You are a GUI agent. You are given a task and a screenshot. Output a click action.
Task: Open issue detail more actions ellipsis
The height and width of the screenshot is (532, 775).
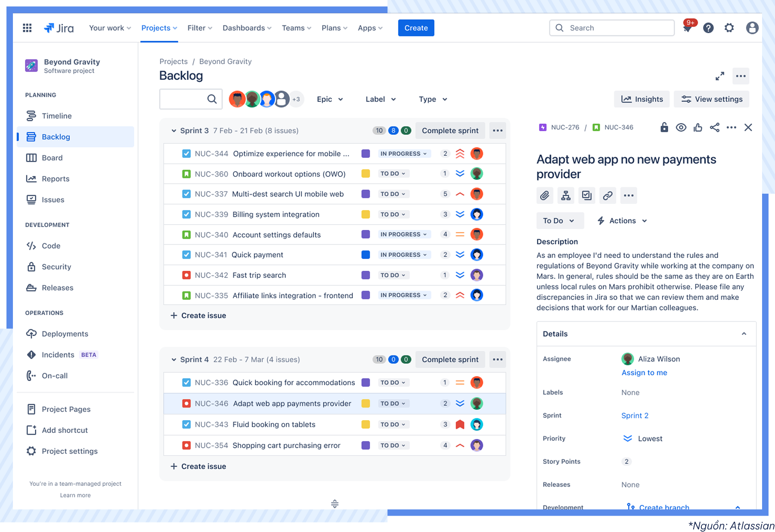[x=731, y=127]
